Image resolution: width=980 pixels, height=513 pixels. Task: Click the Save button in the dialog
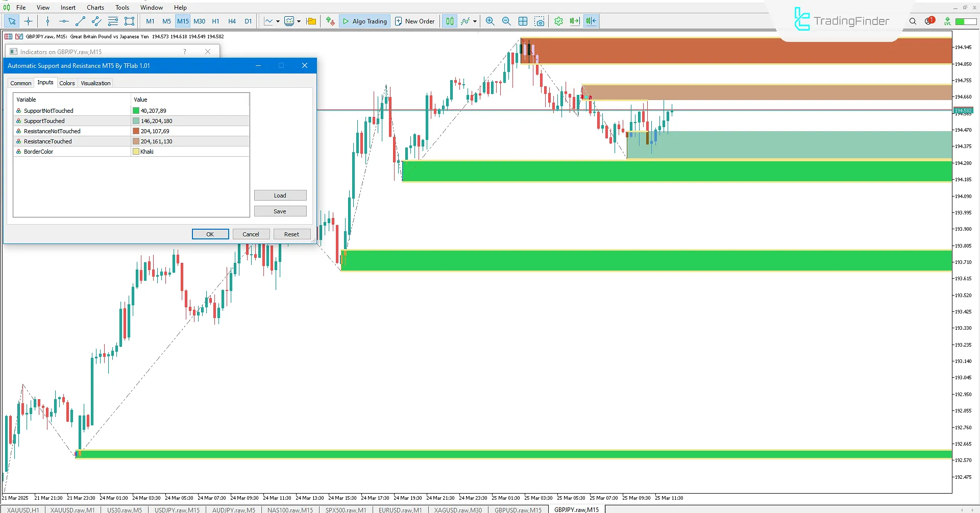(x=280, y=211)
